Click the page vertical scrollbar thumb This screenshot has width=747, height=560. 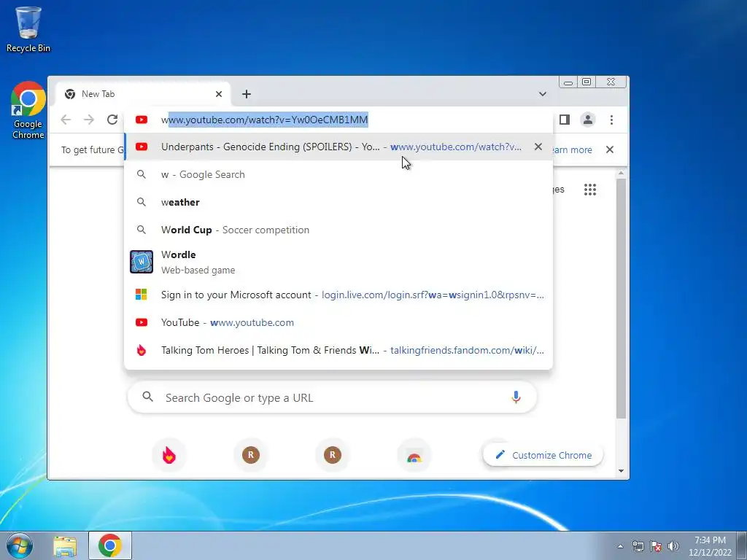click(x=621, y=298)
